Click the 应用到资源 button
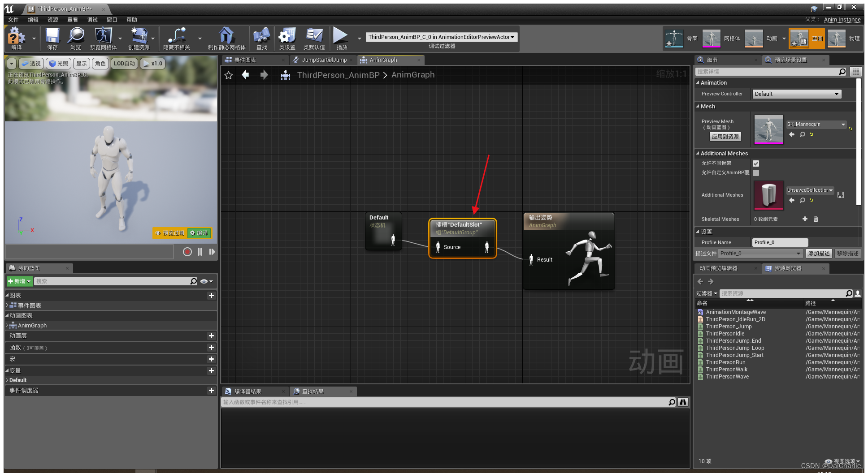The width and height of the screenshot is (868, 473). pyautogui.click(x=725, y=137)
